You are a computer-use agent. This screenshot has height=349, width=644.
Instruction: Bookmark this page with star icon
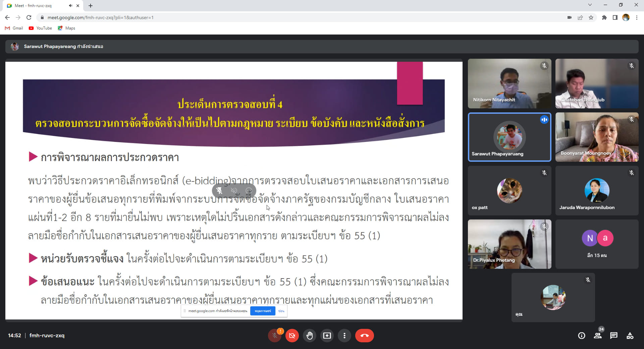[591, 17]
